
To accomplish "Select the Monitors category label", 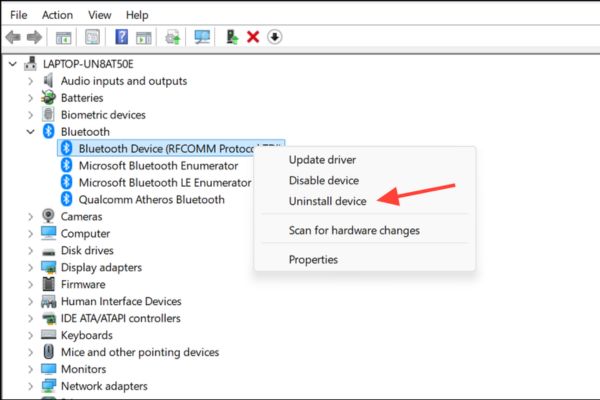I will coord(83,369).
